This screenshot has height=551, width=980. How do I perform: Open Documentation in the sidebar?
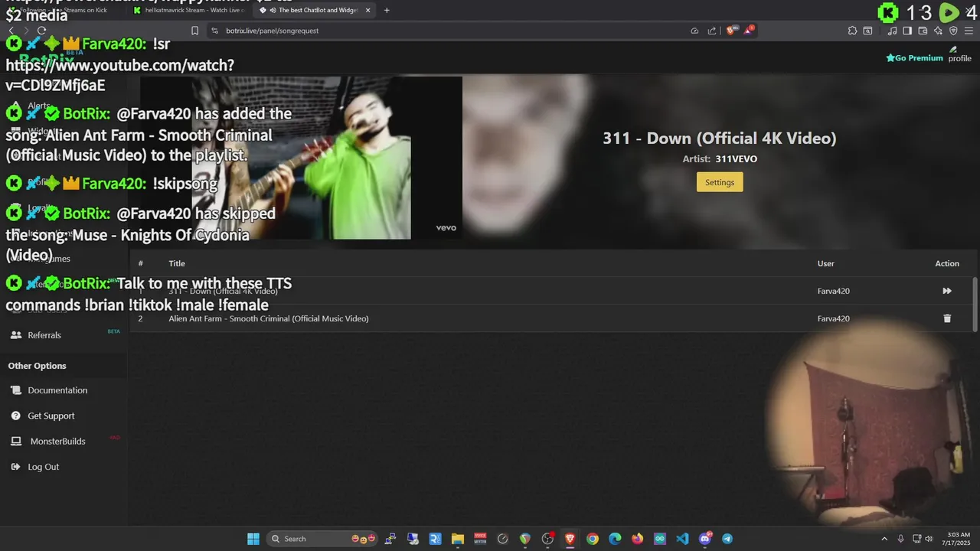57,390
